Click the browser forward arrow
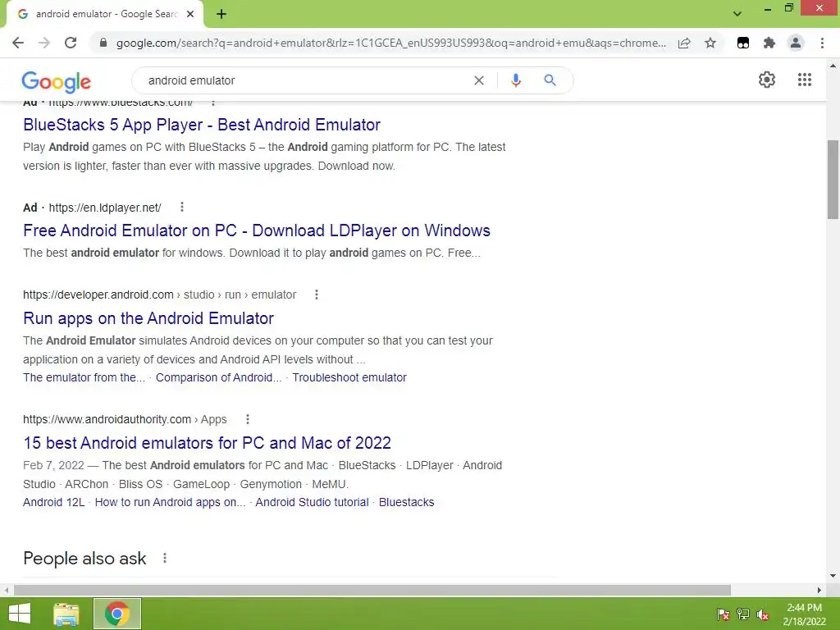Image resolution: width=840 pixels, height=630 pixels. [x=44, y=43]
